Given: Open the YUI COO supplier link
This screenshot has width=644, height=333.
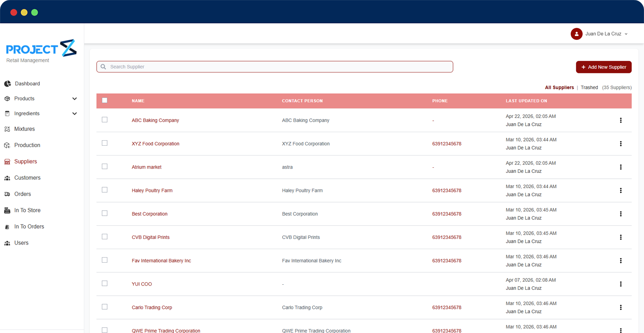Looking at the screenshot, I should 142,284.
